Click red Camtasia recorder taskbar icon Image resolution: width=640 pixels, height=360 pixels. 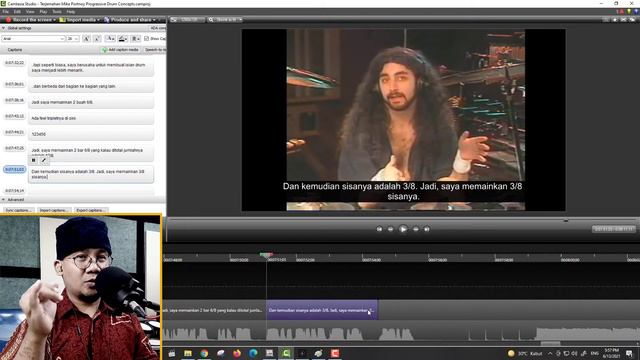[x=335, y=353]
